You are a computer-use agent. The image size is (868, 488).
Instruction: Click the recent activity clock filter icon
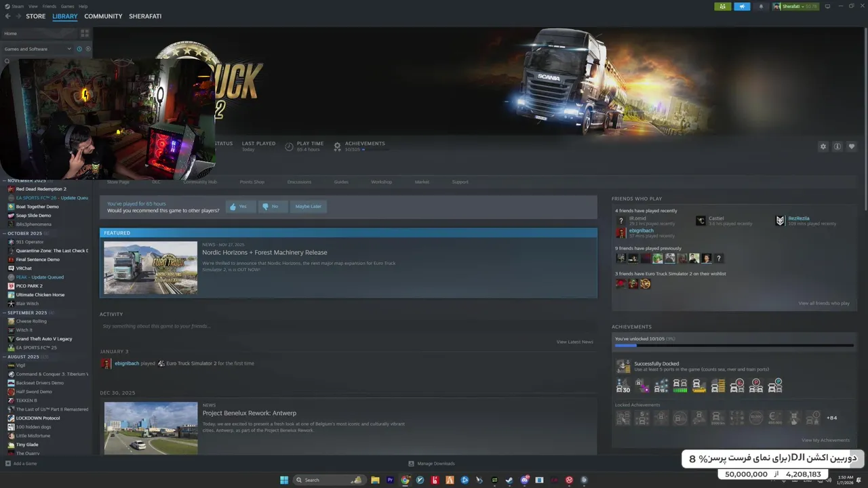point(79,49)
